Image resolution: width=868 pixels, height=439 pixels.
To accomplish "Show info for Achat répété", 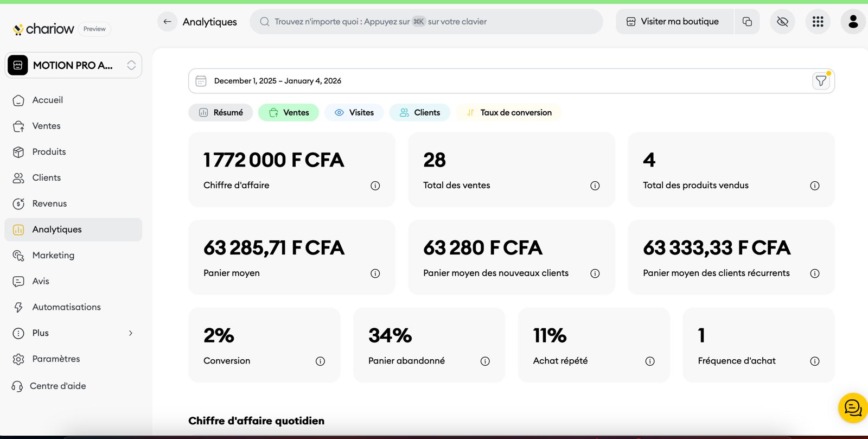I will 650,361.
